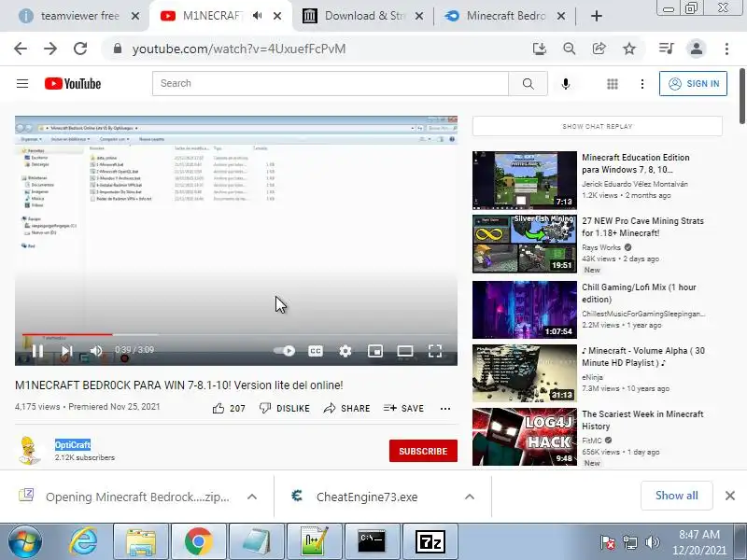This screenshot has height=560, width=747.
Task: Click the SHARE button under the video
Action: click(346, 409)
